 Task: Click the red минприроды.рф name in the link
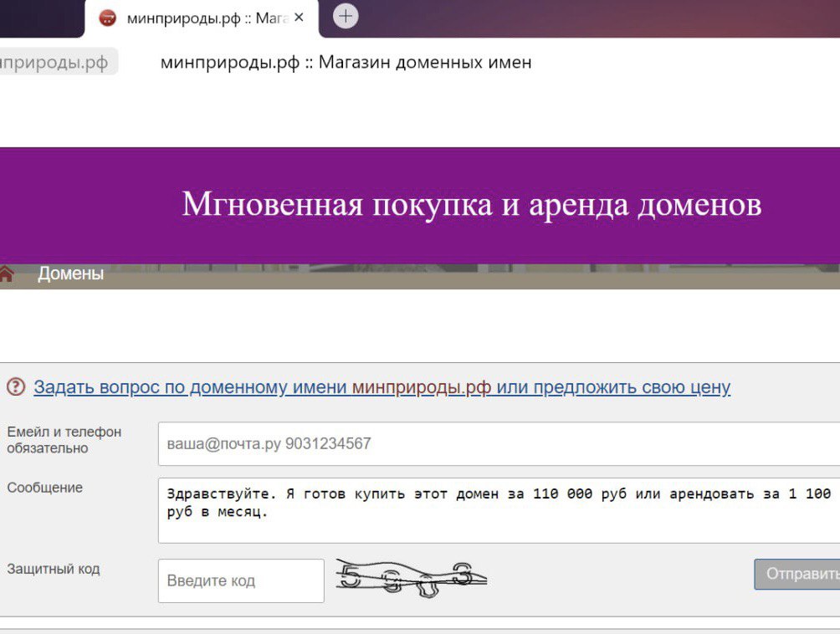[421, 387]
